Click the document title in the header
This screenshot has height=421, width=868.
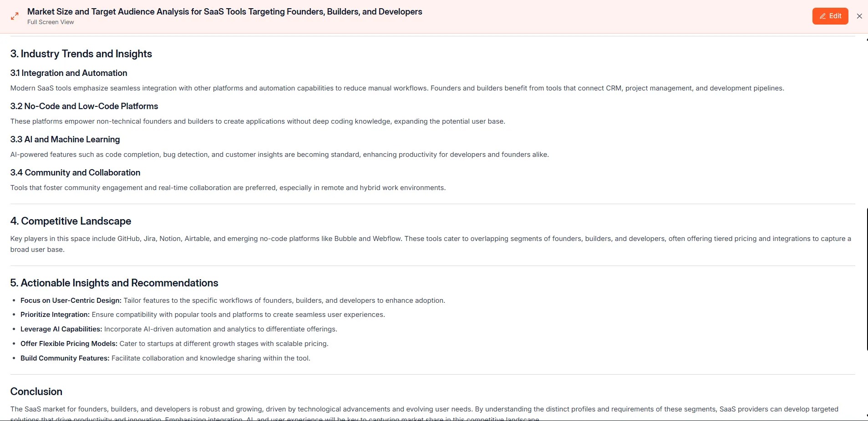[x=224, y=12]
